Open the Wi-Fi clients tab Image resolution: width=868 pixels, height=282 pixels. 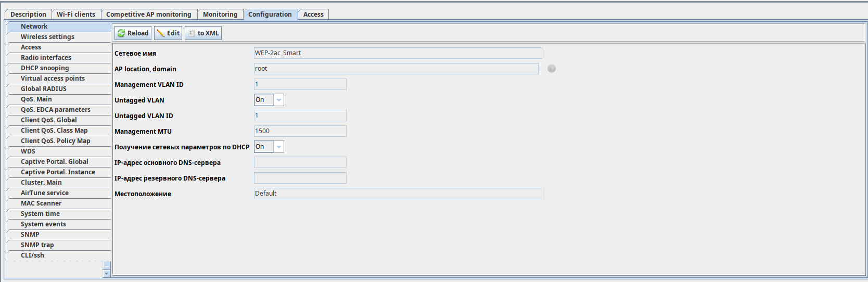pyautogui.click(x=76, y=15)
